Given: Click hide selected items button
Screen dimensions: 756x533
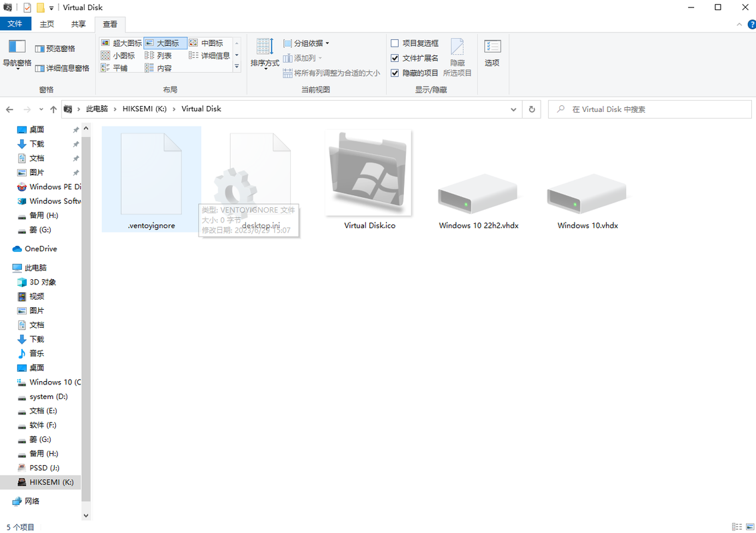Looking at the screenshot, I should (x=457, y=57).
